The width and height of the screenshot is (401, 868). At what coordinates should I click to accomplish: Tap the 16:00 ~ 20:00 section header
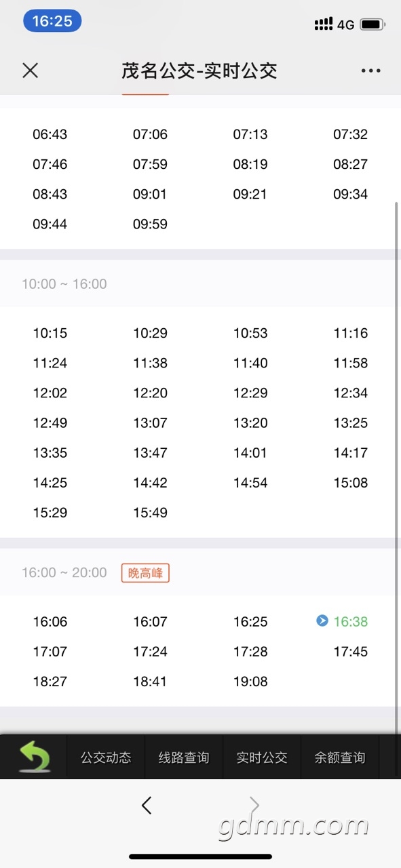(x=64, y=573)
